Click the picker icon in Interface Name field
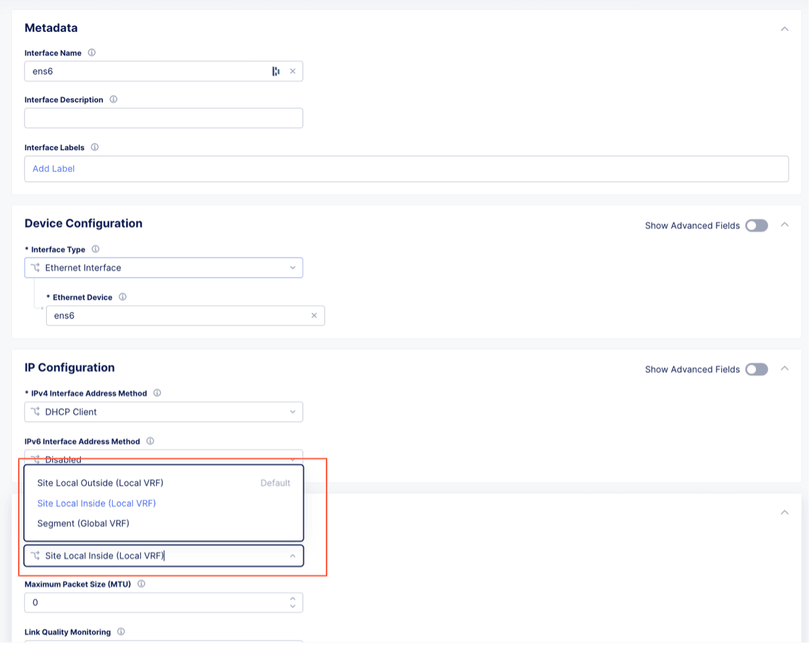The image size is (812, 646). point(276,71)
